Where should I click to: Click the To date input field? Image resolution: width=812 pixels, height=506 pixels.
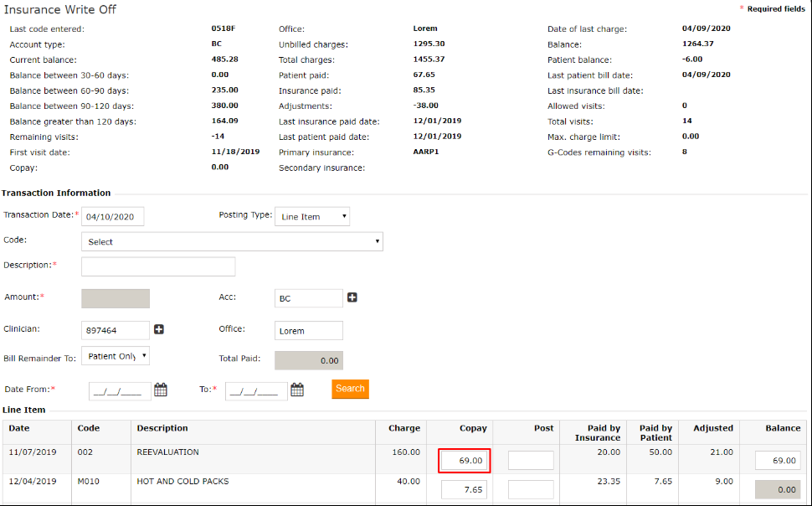256,391
